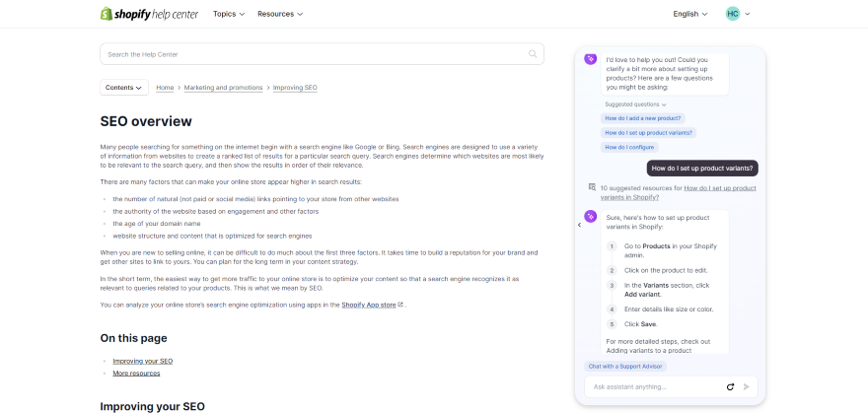
Task: Click the On this page heading
Action: [x=133, y=338]
